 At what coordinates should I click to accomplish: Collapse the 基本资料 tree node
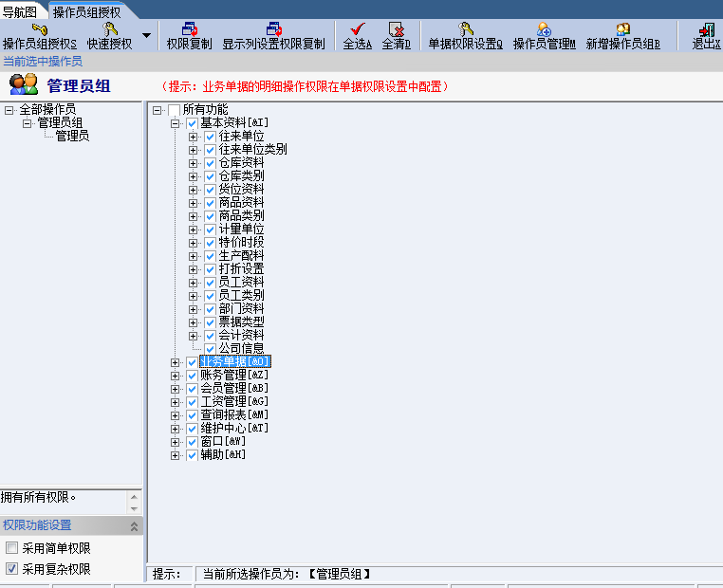click(x=176, y=123)
